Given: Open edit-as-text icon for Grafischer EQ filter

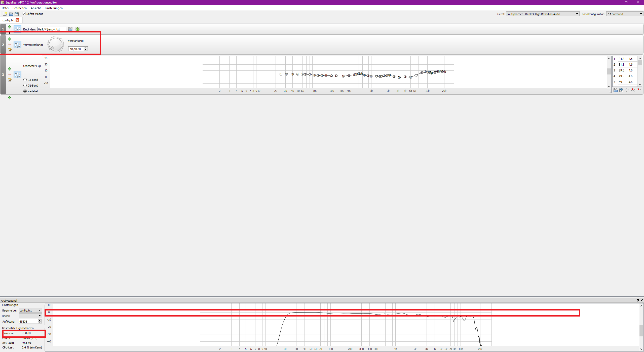Looking at the screenshot, I should 10,80.
